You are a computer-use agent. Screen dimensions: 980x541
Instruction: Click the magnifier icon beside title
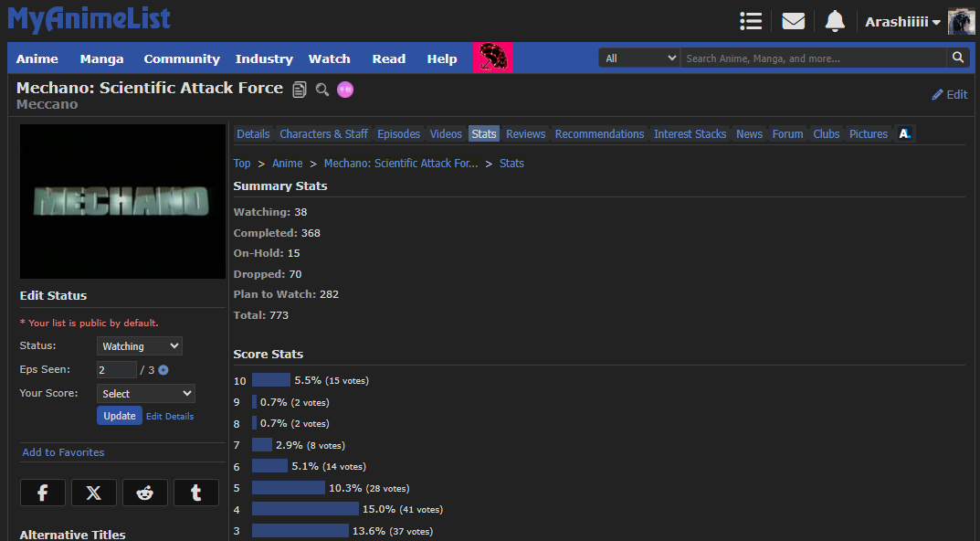(321, 90)
